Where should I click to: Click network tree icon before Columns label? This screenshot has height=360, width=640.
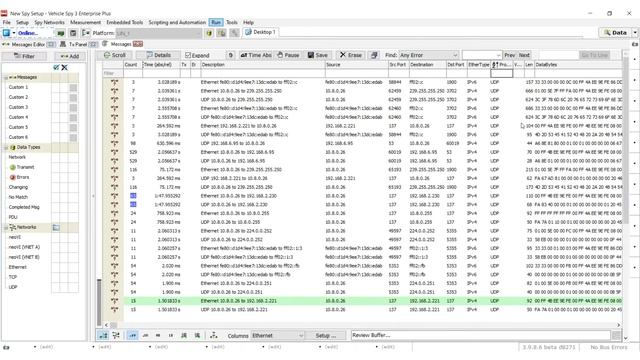[213, 336]
